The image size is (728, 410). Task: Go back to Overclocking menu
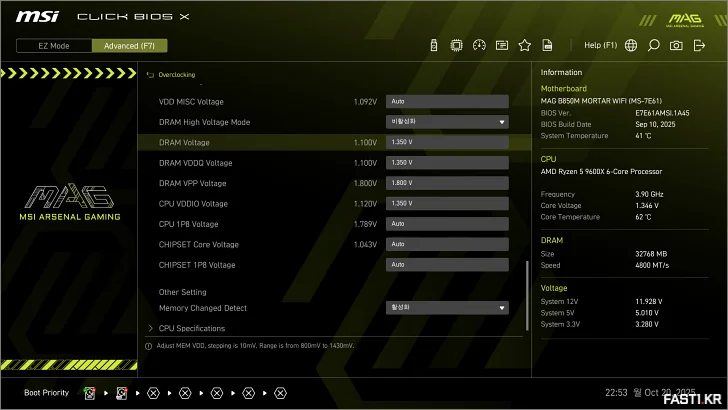pos(176,75)
